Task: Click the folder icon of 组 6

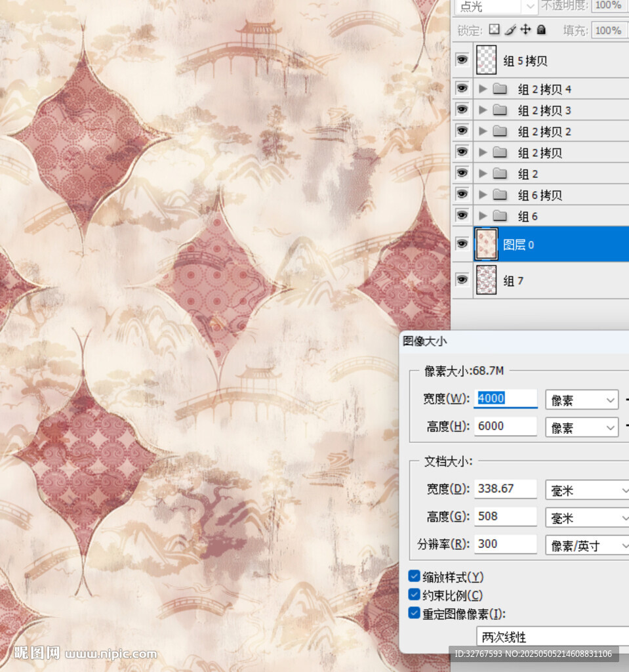Action: coord(500,216)
